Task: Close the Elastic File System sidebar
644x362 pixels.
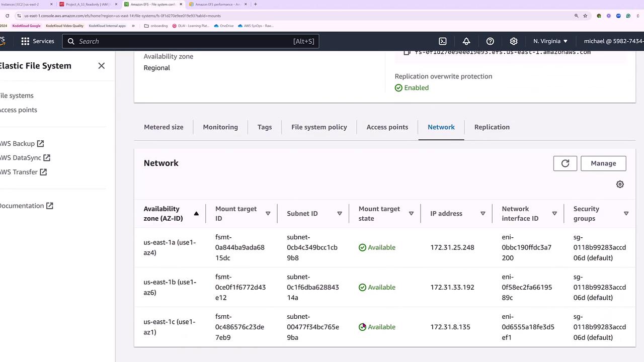Action: point(101,66)
